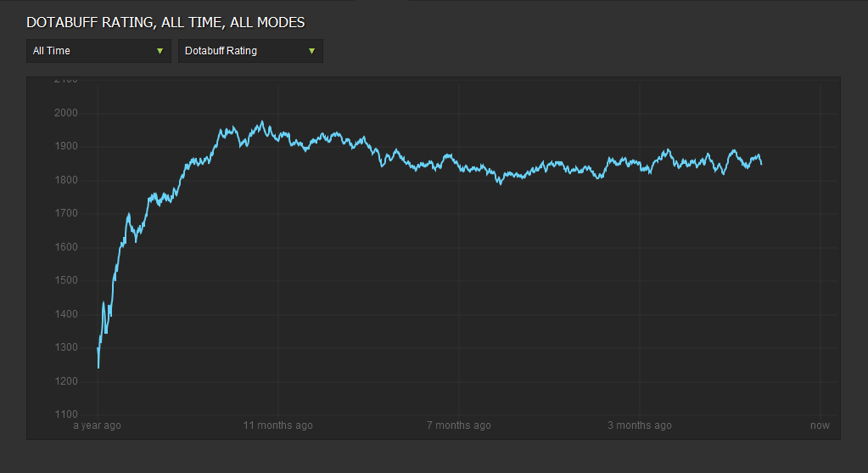Click the '3 months ago' x-axis label

[640, 425]
